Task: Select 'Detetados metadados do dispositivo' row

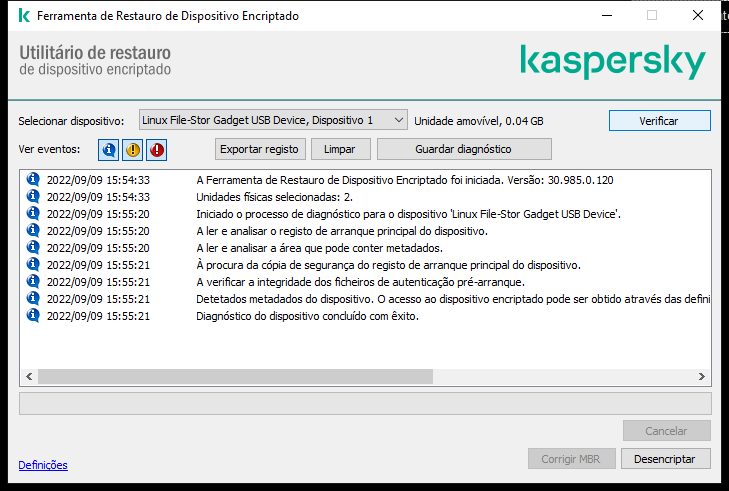Action: click(x=365, y=299)
